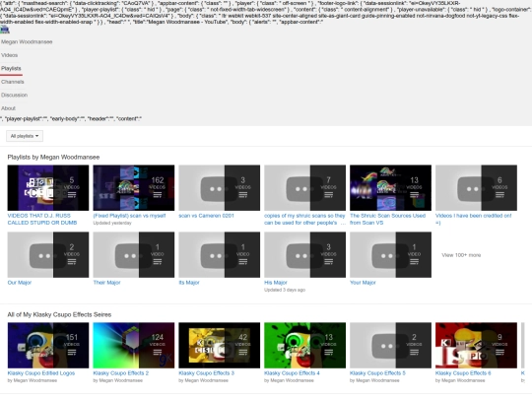
Task: Open Klasky Csupo Edited Logos thumbnail
Action: [48, 346]
